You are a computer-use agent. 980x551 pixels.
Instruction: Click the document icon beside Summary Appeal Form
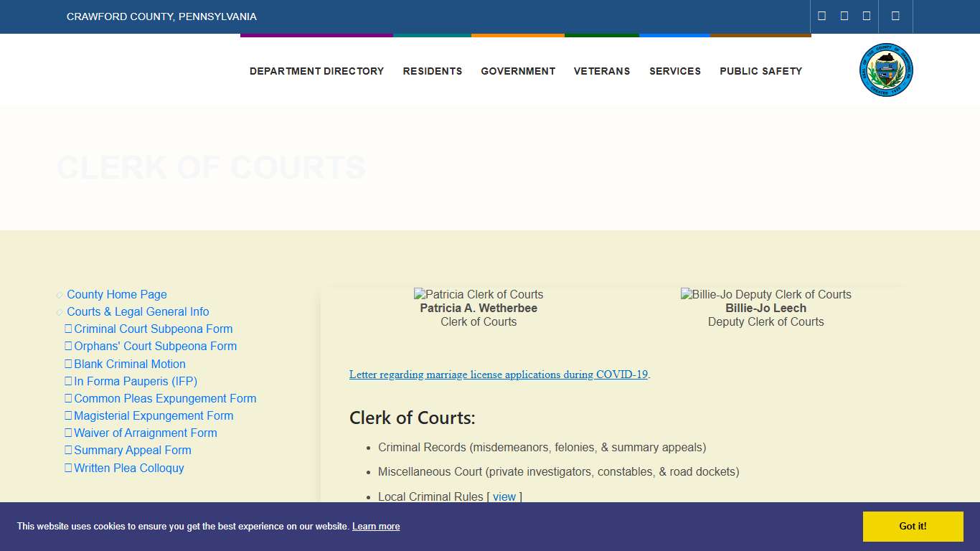click(69, 450)
